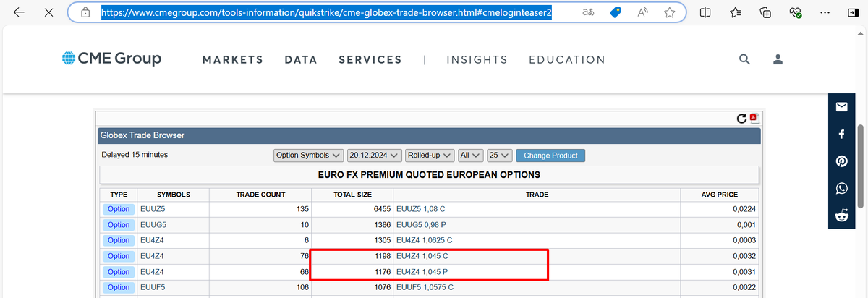This screenshot has width=868, height=298.
Task: Open the SERVICES menu
Action: click(x=370, y=60)
